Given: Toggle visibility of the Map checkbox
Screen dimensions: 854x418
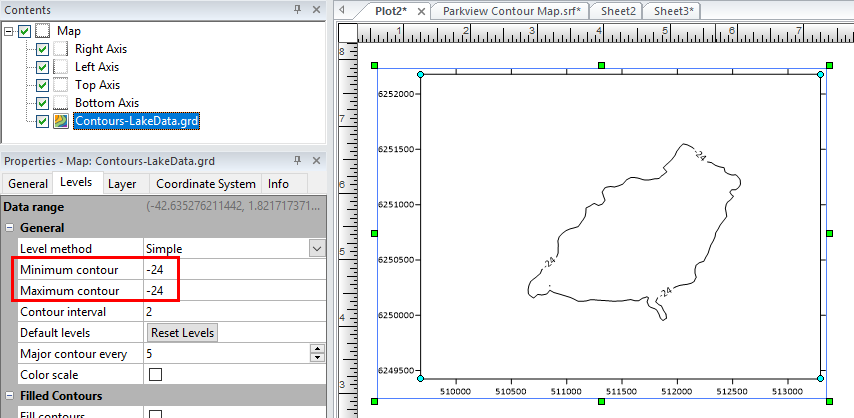Looking at the screenshot, I should (x=24, y=32).
